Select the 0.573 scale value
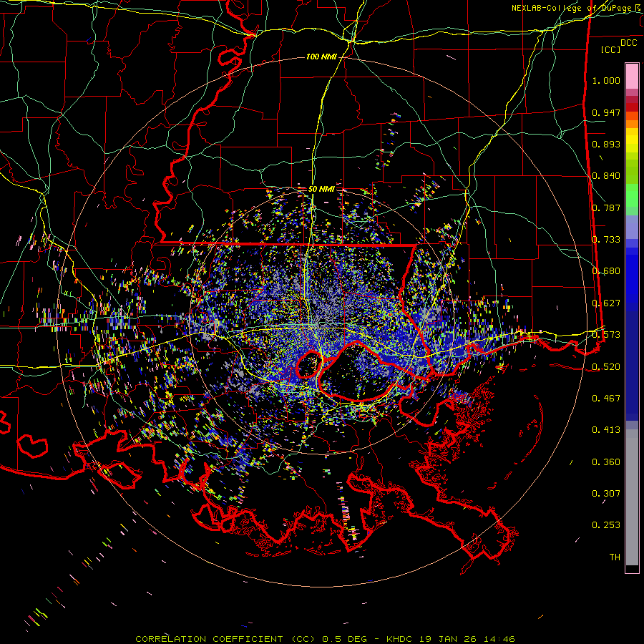This screenshot has width=644, height=644. coord(606,335)
